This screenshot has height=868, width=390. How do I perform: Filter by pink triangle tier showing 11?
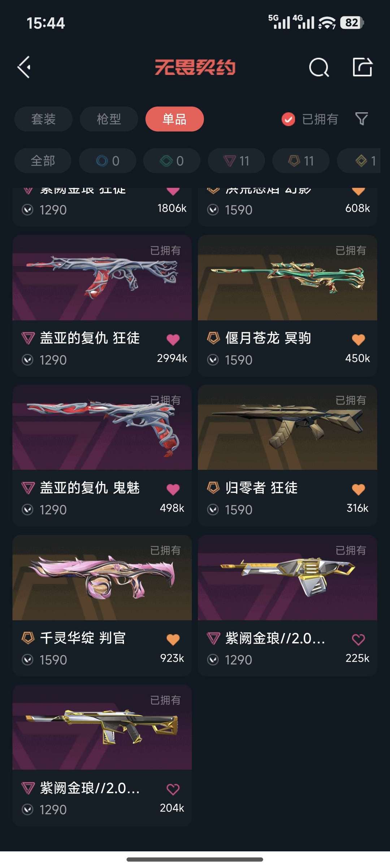pyautogui.click(x=236, y=161)
